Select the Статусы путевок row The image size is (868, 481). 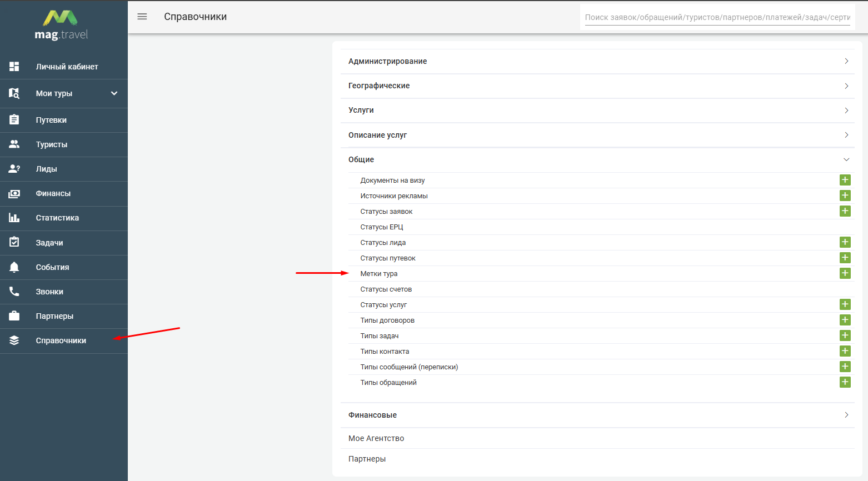coord(601,258)
